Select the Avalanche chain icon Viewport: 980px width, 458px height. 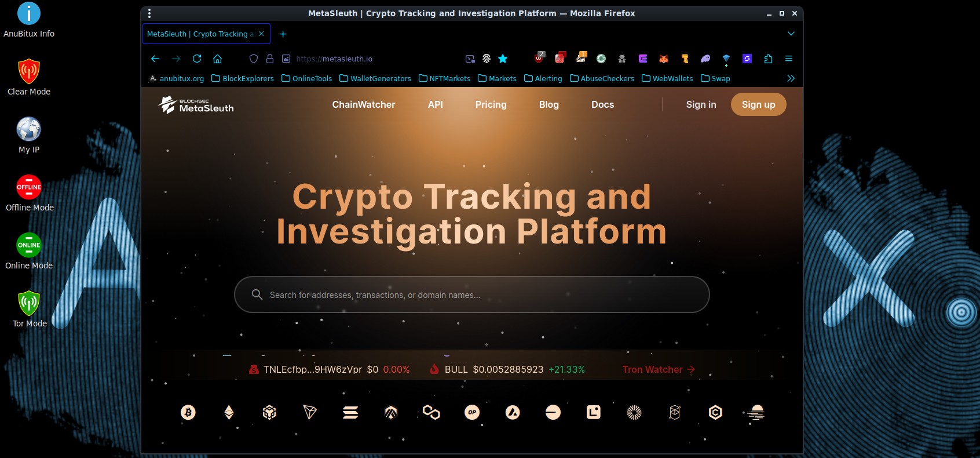[x=513, y=412]
